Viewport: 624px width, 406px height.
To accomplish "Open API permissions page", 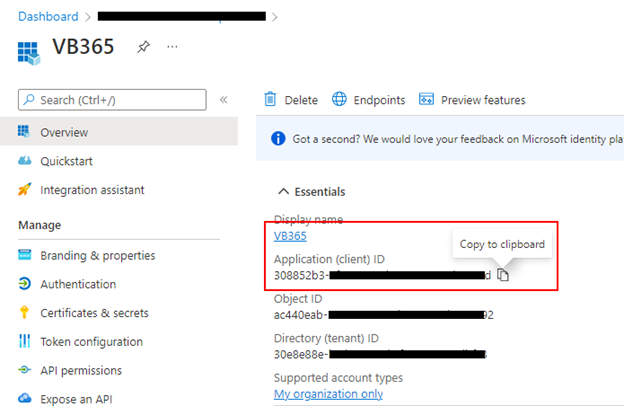I will [81, 370].
